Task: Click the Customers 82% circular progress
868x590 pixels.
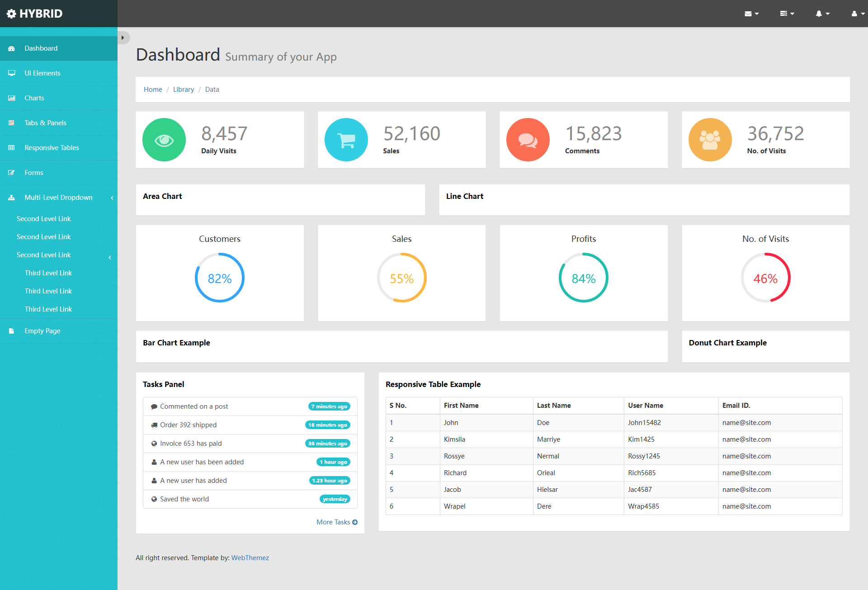Action: click(x=220, y=278)
